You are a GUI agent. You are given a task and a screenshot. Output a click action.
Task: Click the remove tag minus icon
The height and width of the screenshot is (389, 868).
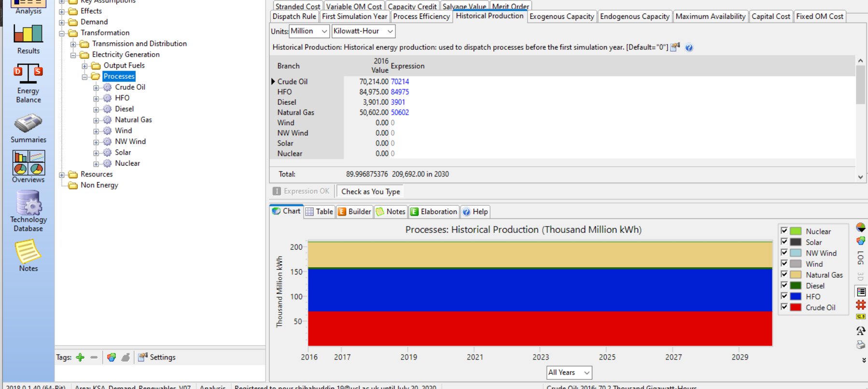click(x=94, y=357)
